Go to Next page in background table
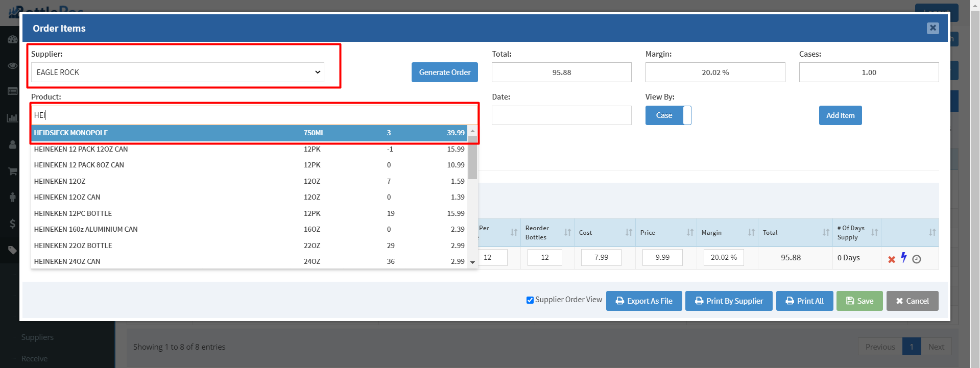 [936, 347]
